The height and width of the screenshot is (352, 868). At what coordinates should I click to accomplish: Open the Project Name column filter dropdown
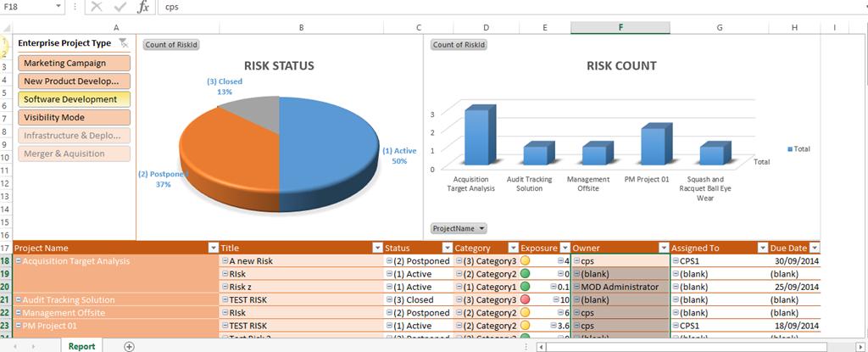pyautogui.click(x=213, y=248)
